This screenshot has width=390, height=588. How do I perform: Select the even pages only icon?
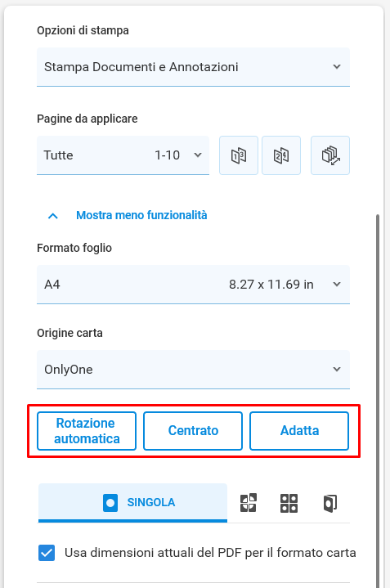[281, 155]
